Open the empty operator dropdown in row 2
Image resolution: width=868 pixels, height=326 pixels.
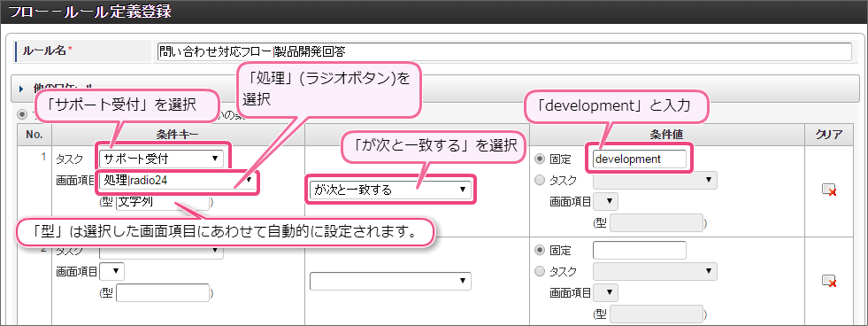390,281
